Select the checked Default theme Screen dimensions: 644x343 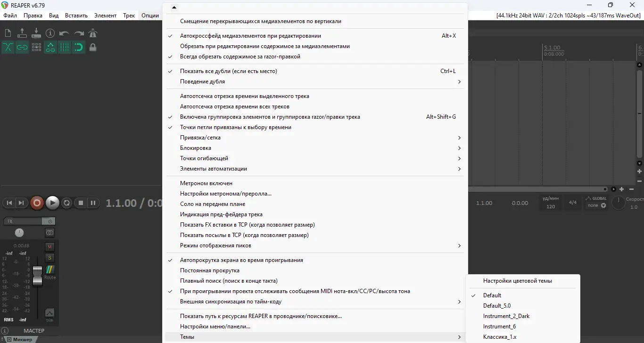(x=522, y=295)
